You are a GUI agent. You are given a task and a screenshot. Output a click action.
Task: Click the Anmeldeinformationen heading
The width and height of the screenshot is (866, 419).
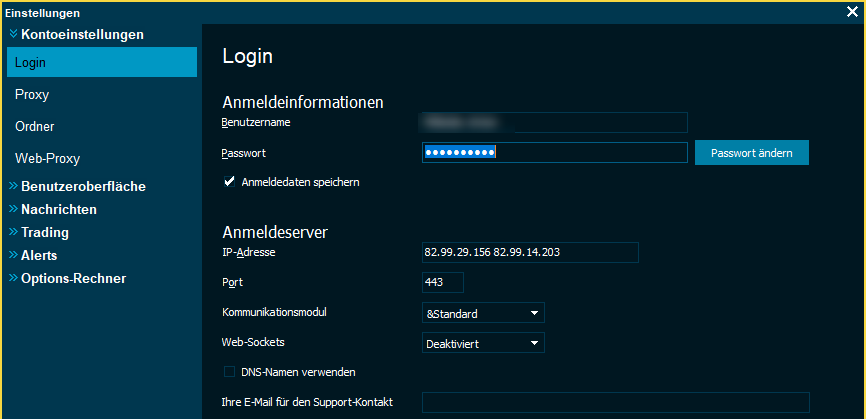point(303,102)
